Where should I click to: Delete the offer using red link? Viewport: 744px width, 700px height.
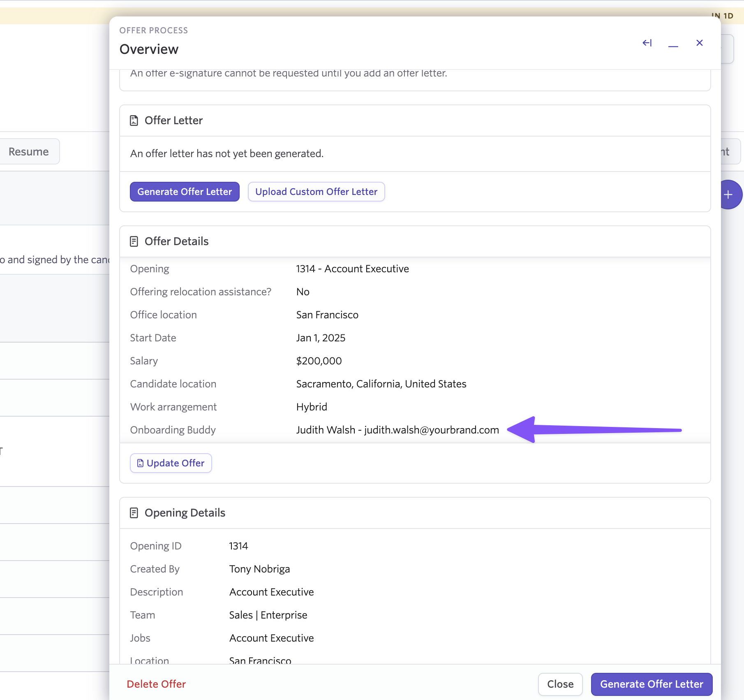click(156, 684)
